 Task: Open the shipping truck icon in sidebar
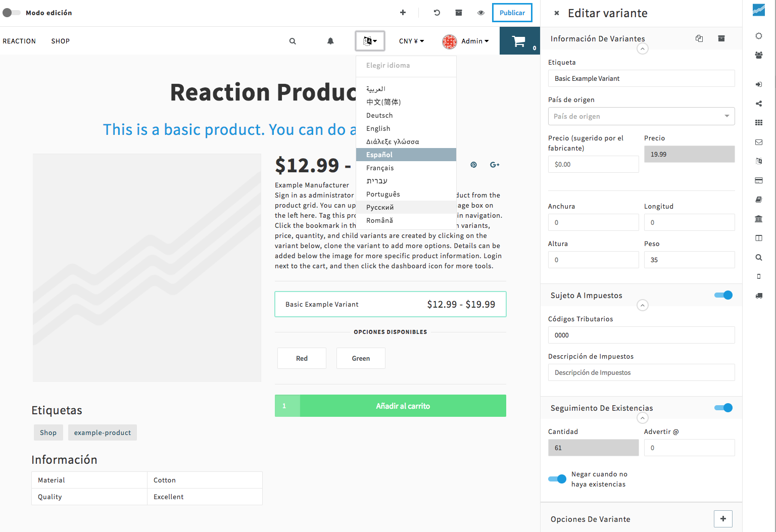[759, 296]
